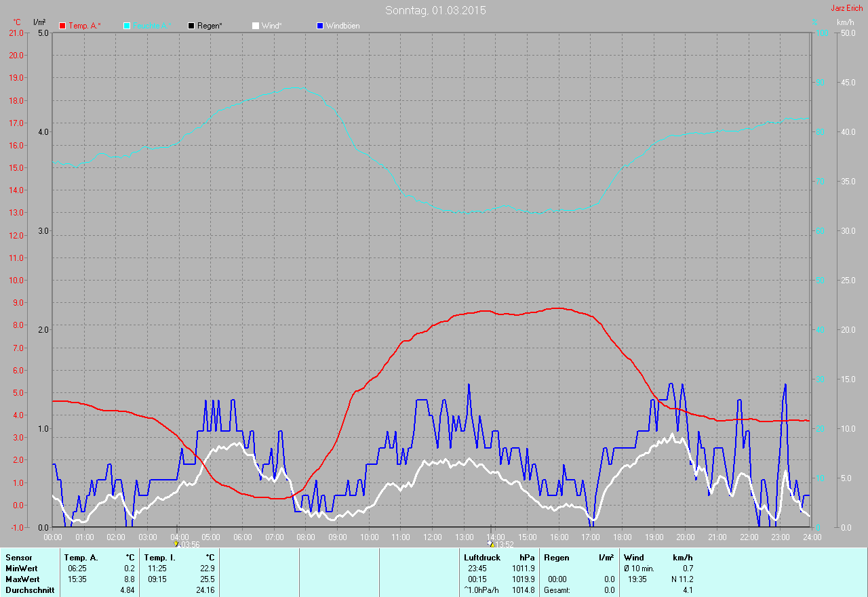Select the 03:56 sunrise marker icon

(176, 543)
